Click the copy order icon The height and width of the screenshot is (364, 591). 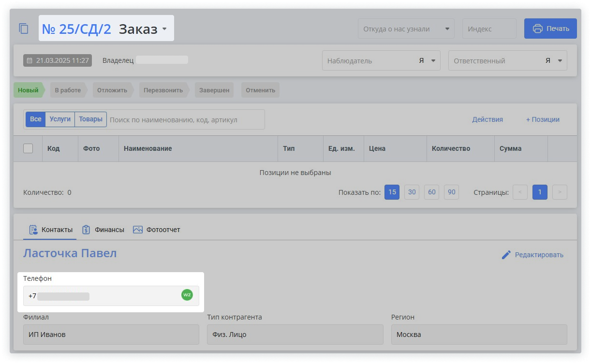pos(24,29)
